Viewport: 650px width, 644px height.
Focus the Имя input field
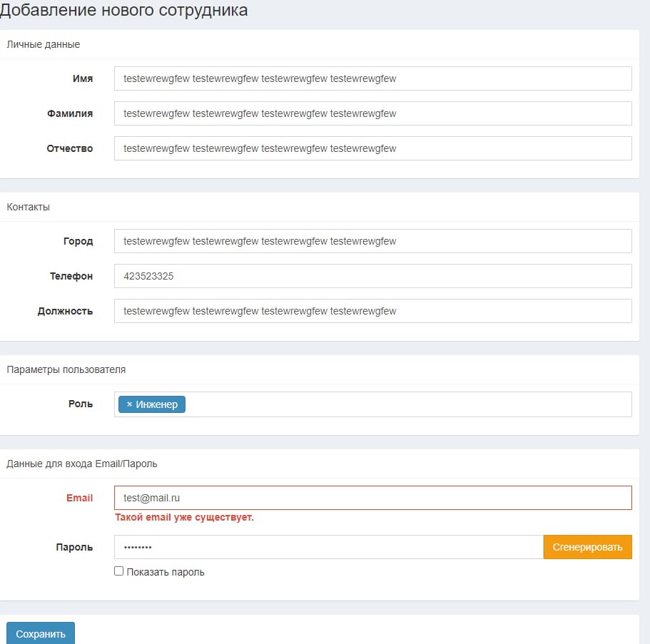tap(372, 78)
